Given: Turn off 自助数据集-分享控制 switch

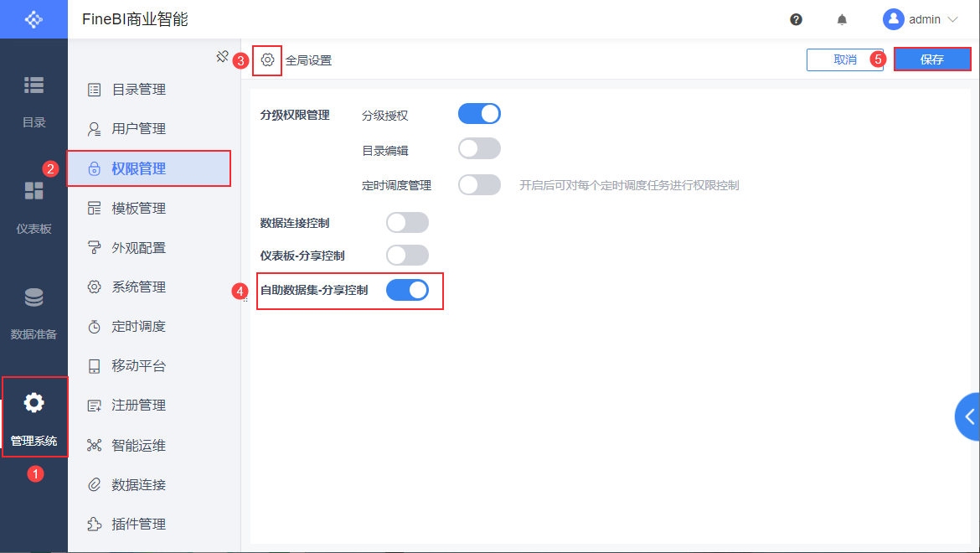Looking at the screenshot, I should click(x=407, y=291).
